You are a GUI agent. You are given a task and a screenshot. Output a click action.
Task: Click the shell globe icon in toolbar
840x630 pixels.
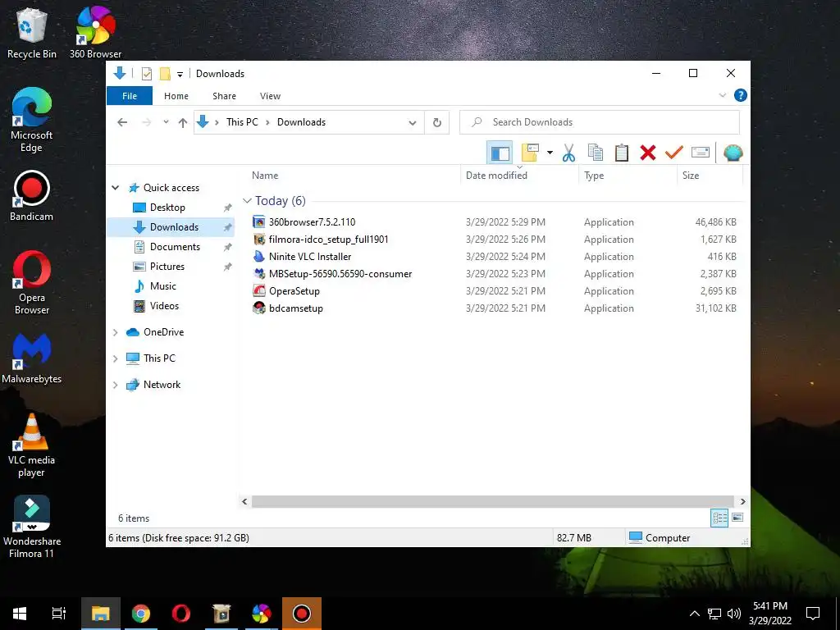click(733, 153)
